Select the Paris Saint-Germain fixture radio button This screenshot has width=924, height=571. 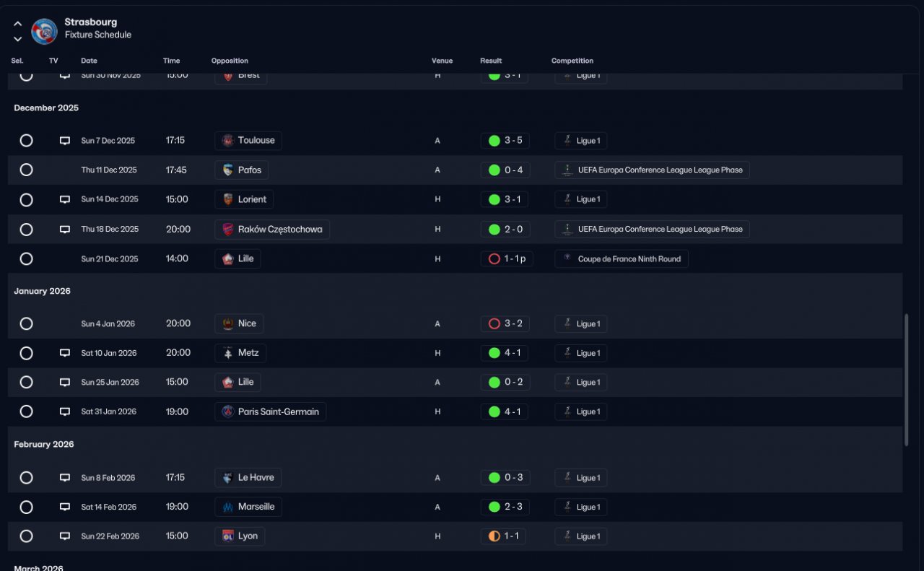[27, 411]
